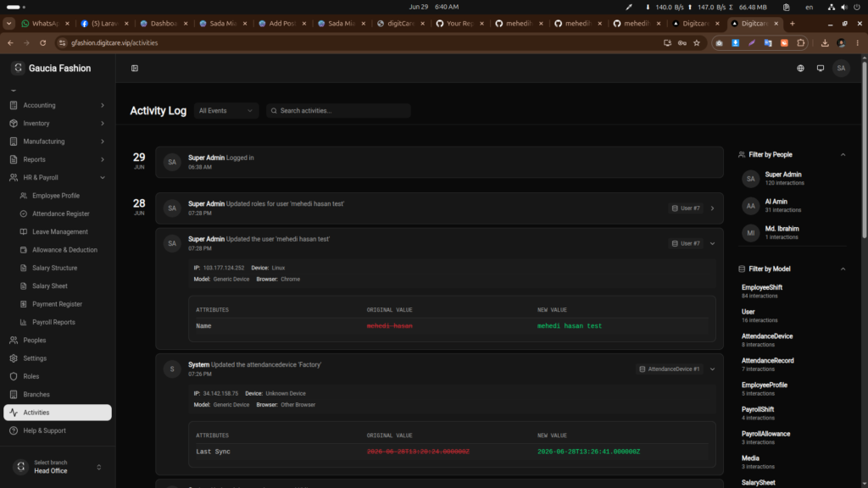Reload the page in browser
The image size is (868, 488).
point(42,42)
